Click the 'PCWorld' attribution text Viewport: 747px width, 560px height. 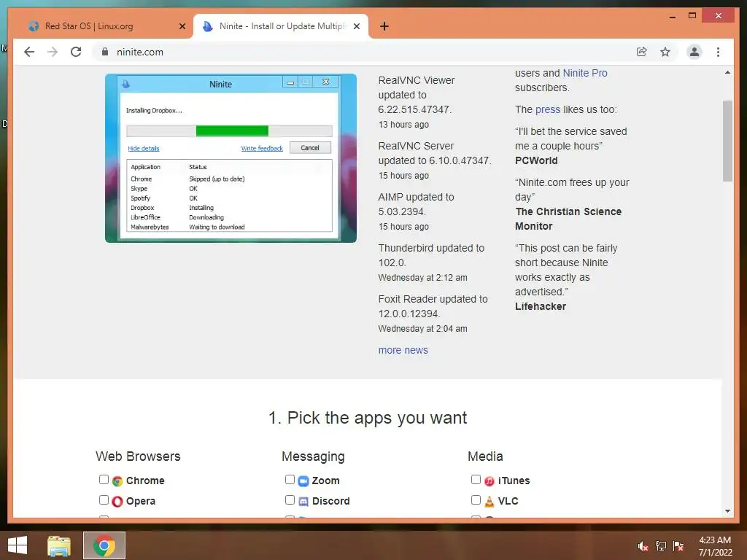coord(536,160)
